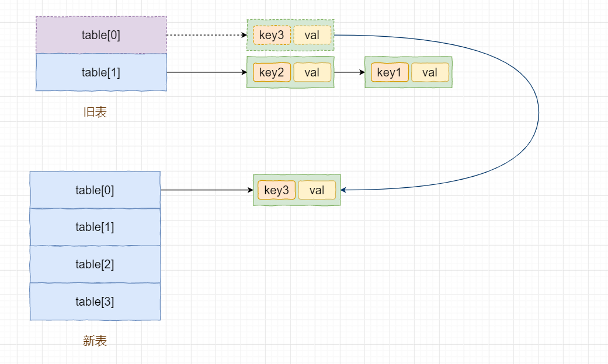Select table[2] cell in the new table
608x364 pixels.
pyautogui.click(x=95, y=264)
